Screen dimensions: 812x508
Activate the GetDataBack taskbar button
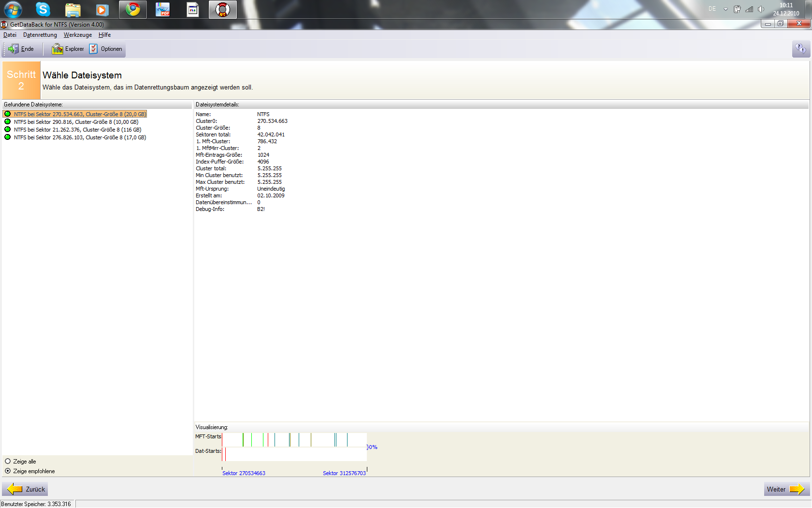tap(223, 9)
